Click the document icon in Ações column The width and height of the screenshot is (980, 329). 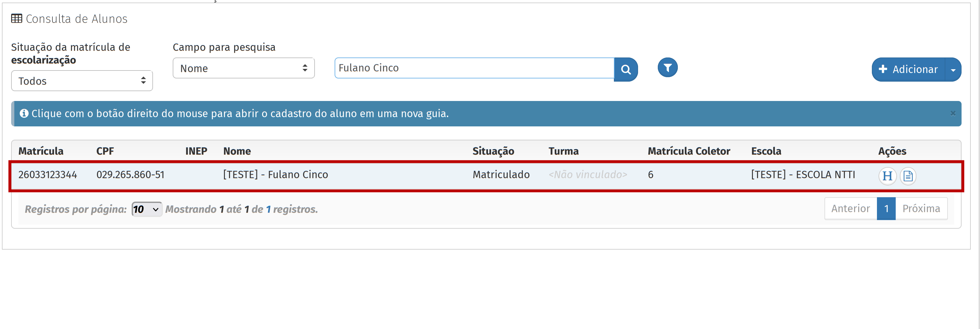click(x=908, y=176)
